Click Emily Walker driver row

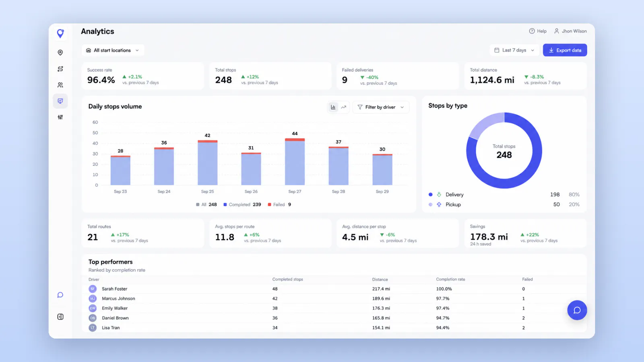point(334,308)
